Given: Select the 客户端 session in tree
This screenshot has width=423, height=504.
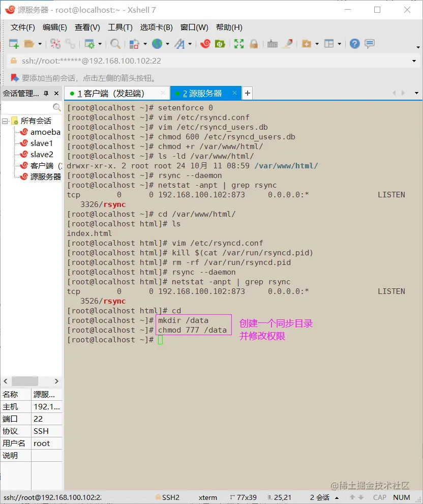Looking at the screenshot, I should coord(41,166).
